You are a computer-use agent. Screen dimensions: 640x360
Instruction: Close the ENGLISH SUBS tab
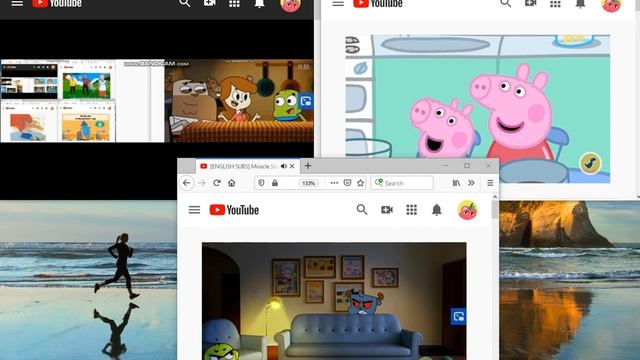point(292,166)
